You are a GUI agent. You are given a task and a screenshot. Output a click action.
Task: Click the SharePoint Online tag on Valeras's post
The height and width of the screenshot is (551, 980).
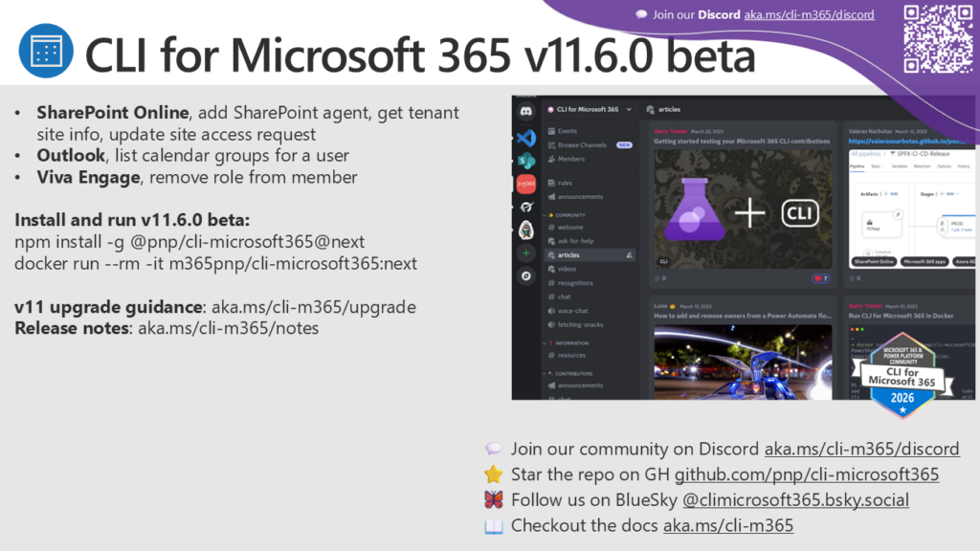(x=874, y=262)
